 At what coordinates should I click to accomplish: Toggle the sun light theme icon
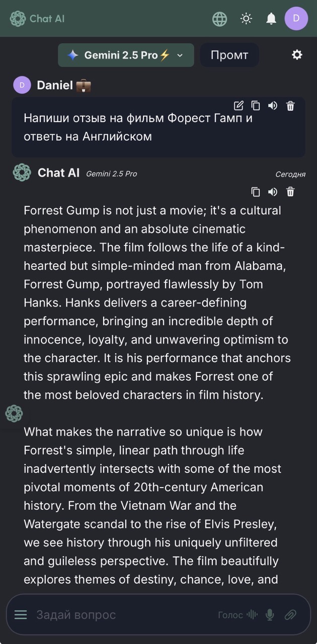click(246, 19)
